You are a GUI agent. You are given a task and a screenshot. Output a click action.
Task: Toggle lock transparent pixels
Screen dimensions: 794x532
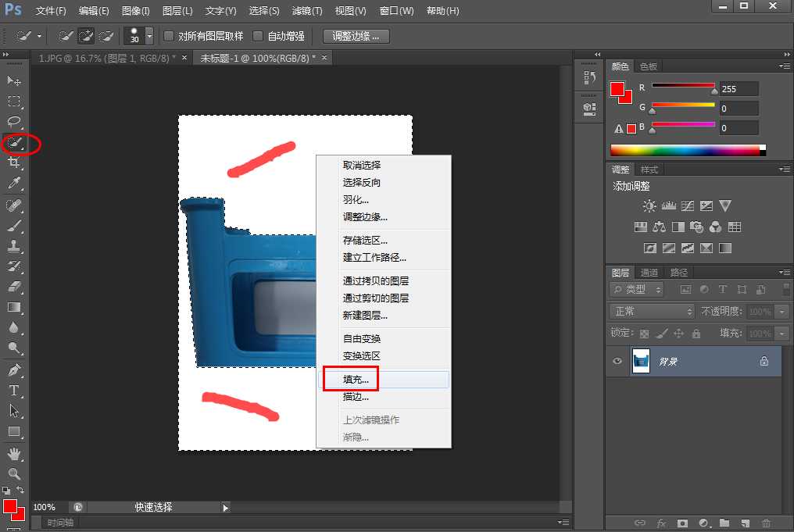pos(644,334)
